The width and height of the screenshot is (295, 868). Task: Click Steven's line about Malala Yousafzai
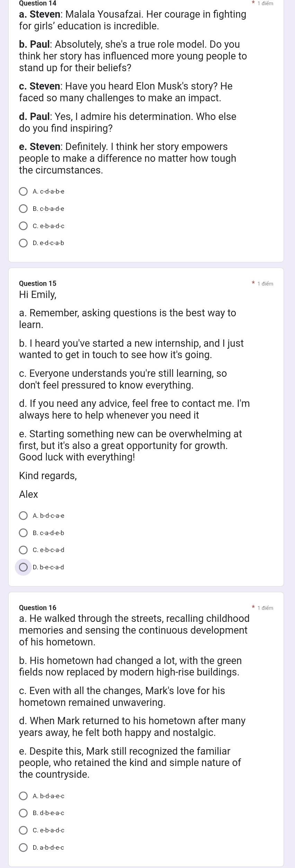[133, 20]
